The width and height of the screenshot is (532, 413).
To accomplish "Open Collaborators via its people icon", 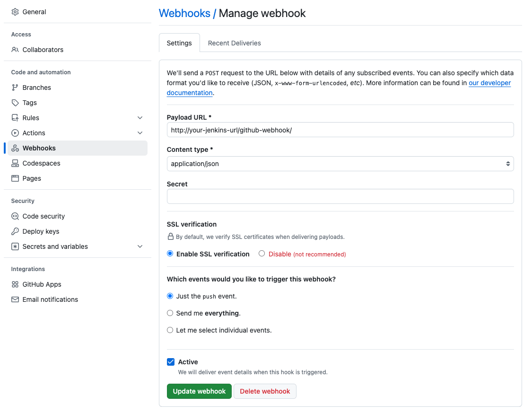I will click(15, 50).
